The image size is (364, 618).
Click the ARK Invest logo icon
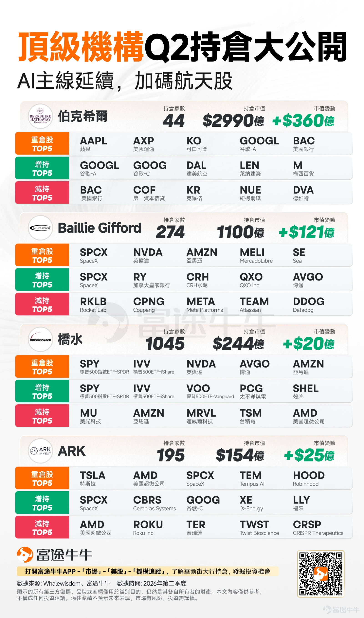click(40, 451)
